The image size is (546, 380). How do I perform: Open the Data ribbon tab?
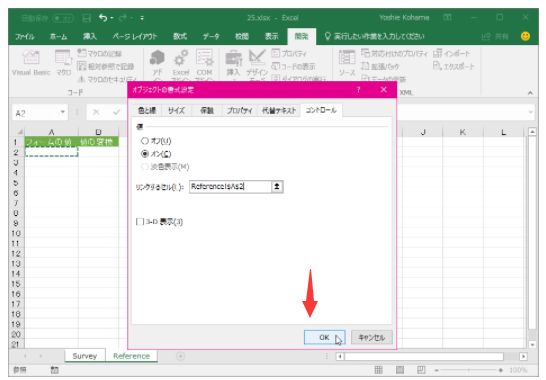tap(211, 37)
